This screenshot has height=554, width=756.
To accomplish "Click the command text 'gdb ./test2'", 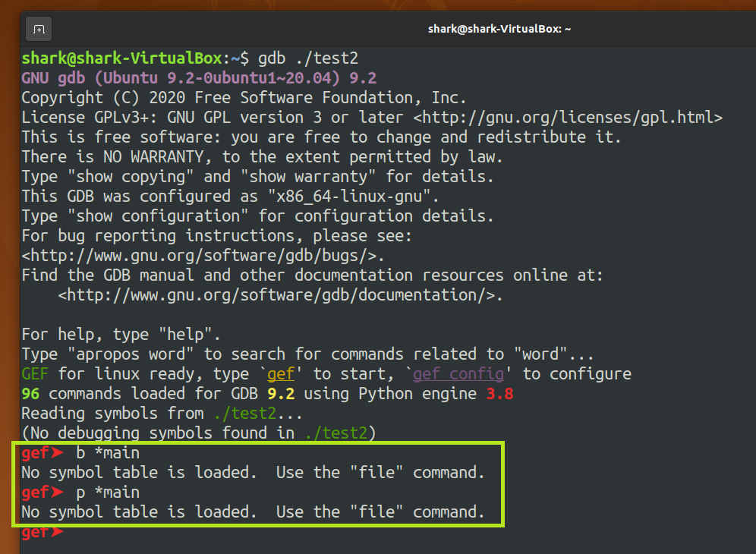I will (x=308, y=58).
